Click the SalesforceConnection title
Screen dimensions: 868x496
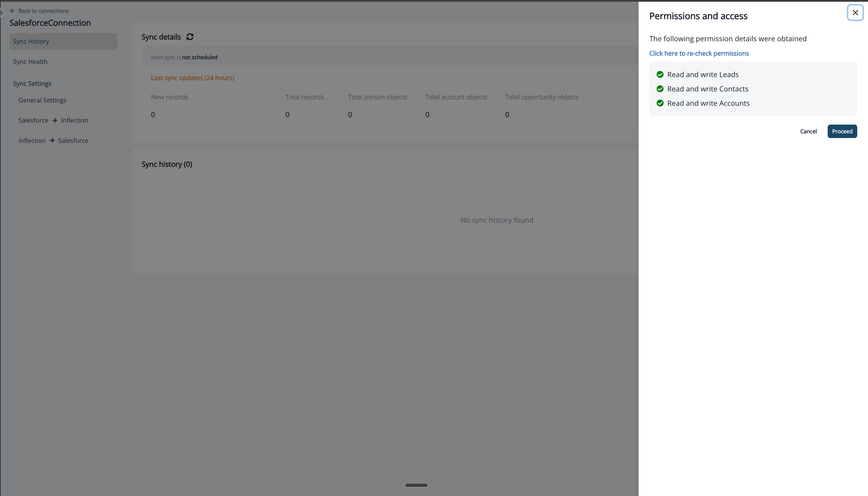[50, 23]
